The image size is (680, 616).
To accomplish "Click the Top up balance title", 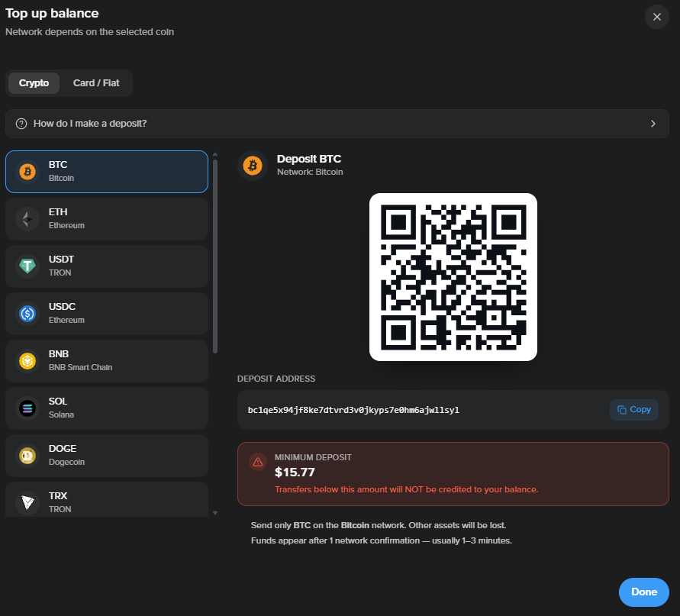I will pyautogui.click(x=52, y=14).
